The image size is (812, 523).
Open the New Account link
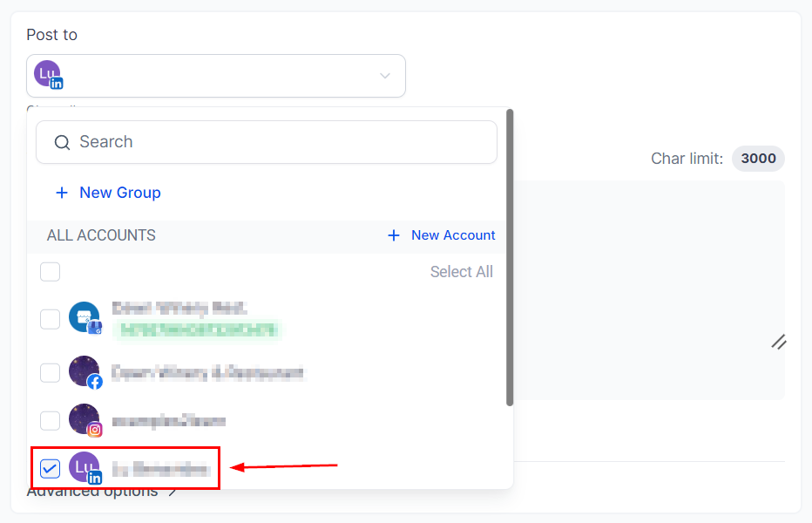click(452, 235)
